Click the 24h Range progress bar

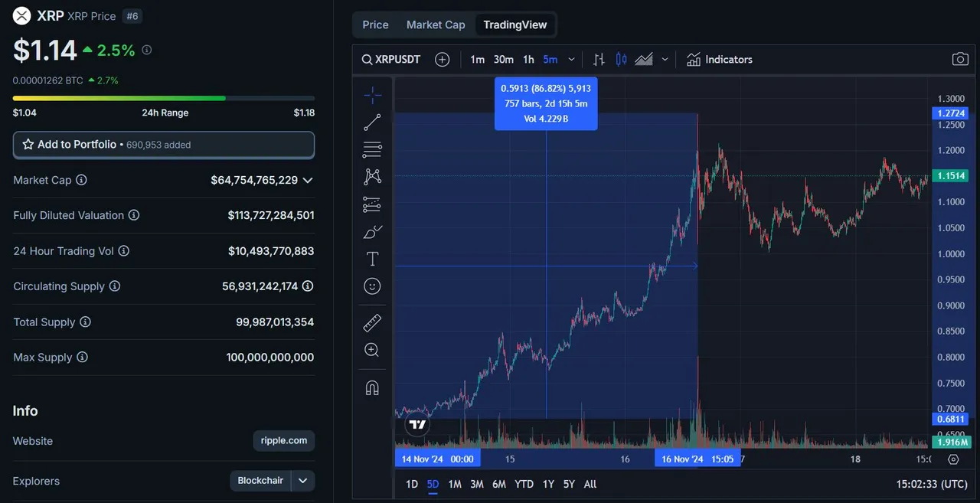(x=164, y=98)
